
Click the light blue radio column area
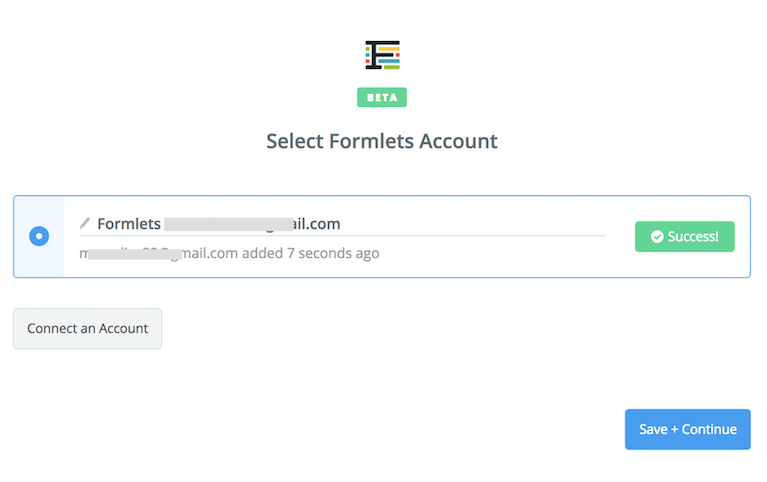pos(39,237)
